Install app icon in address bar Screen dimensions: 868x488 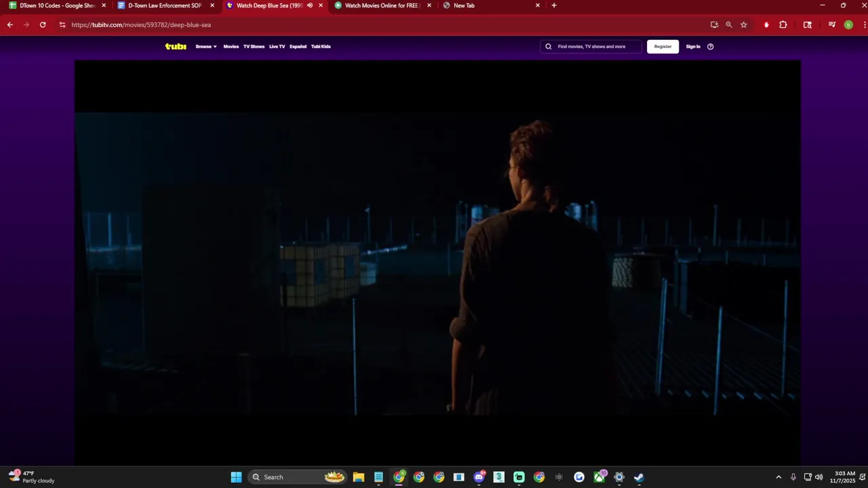click(714, 24)
